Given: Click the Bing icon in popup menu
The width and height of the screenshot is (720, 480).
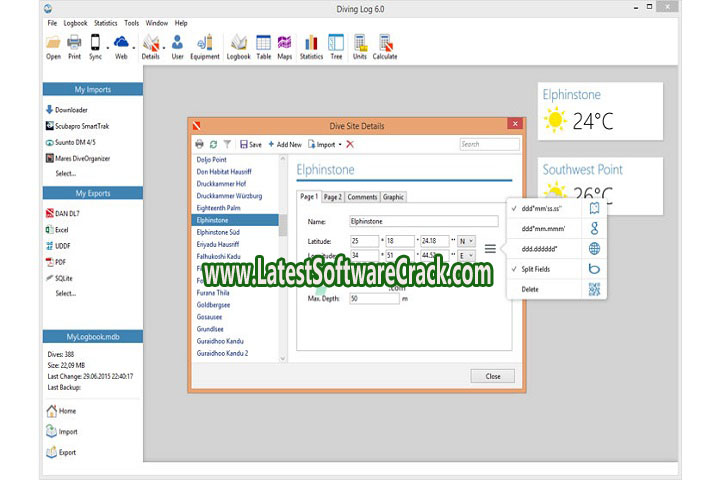Looking at the screenshot, I should [593, 269].
